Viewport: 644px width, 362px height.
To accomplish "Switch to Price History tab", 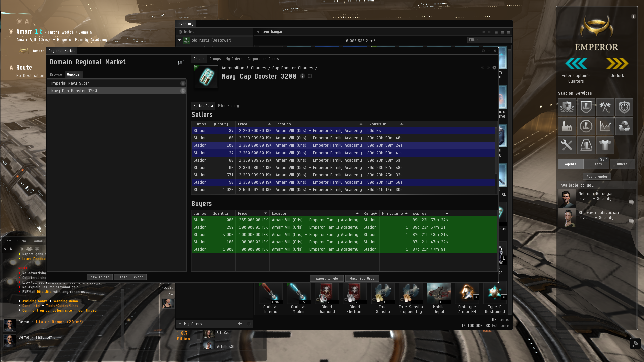I will pos(228,106).
